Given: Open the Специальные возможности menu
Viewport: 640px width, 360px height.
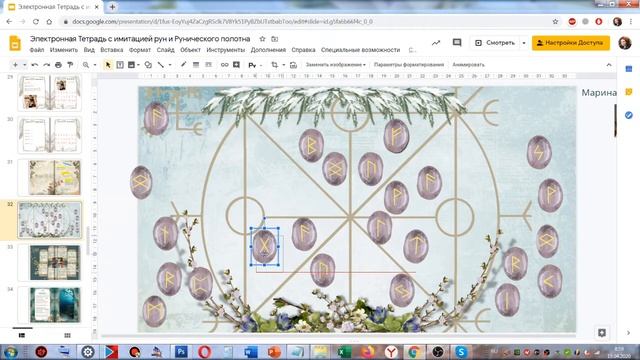Looking at the screenshot, I should pos(360,50).
